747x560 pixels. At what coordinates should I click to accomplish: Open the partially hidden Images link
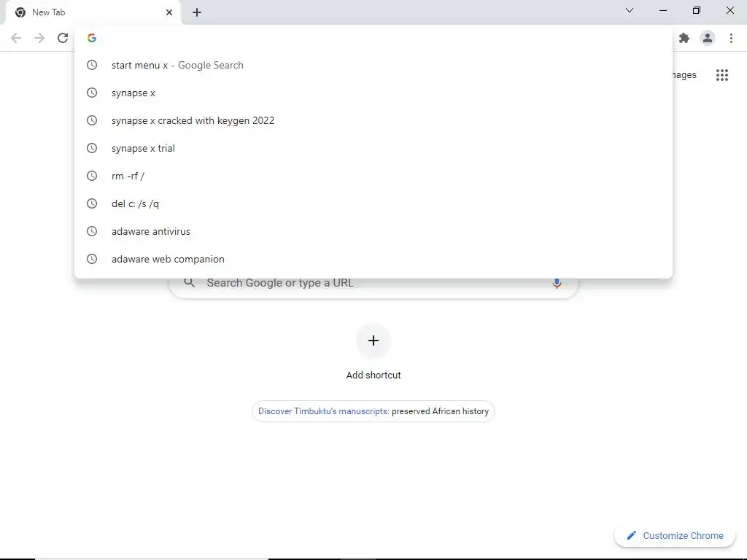click(684, 75)
